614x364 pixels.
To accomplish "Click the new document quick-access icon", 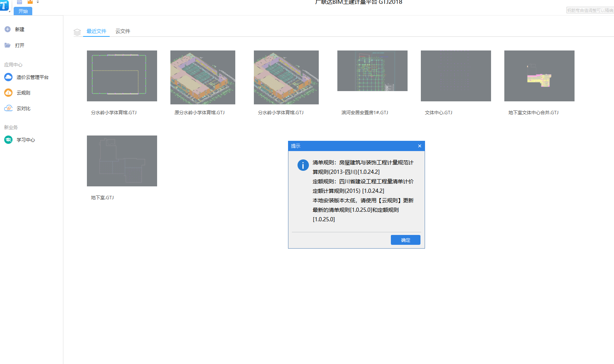I will click(x=19, y=2).
